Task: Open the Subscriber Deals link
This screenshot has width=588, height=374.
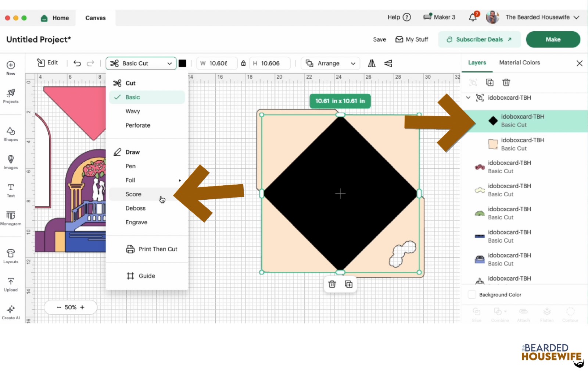Action: coord(479,39)
